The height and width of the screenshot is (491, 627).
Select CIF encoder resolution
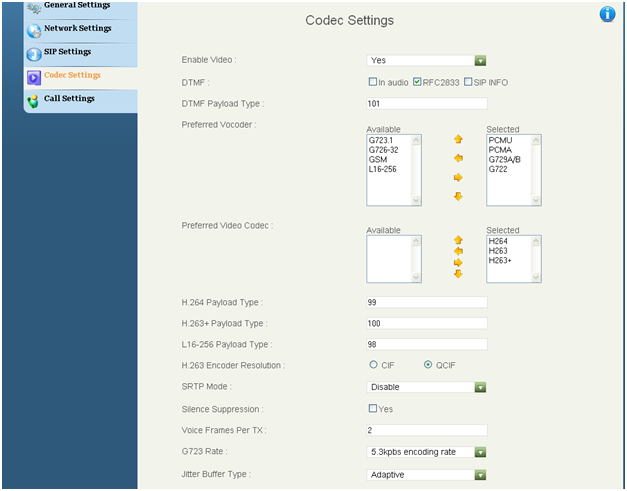(373, 365)
